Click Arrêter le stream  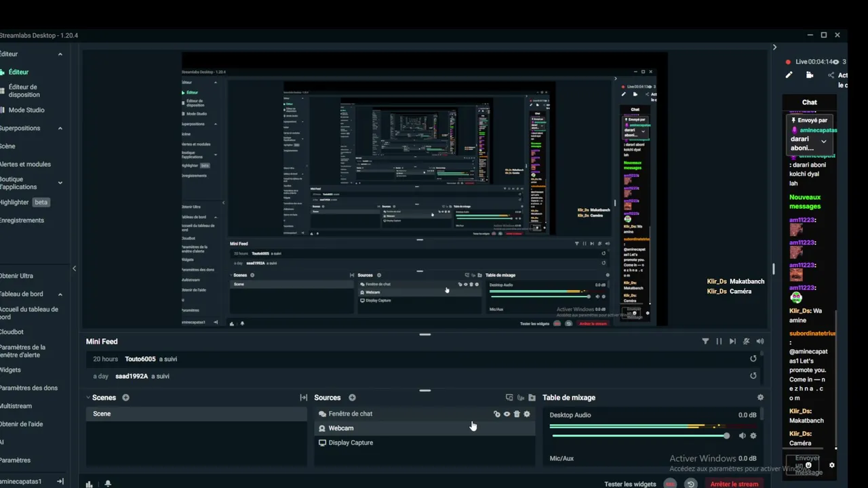(734, 484)
